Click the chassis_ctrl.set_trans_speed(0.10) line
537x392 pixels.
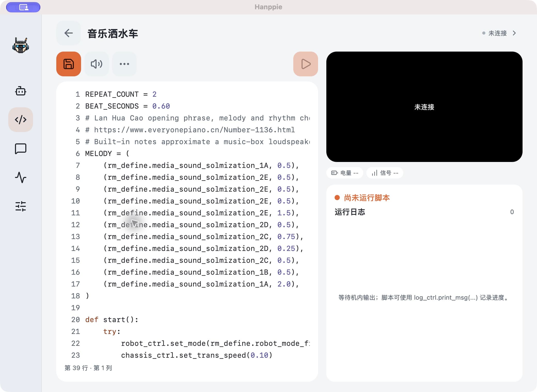point(197,355)
